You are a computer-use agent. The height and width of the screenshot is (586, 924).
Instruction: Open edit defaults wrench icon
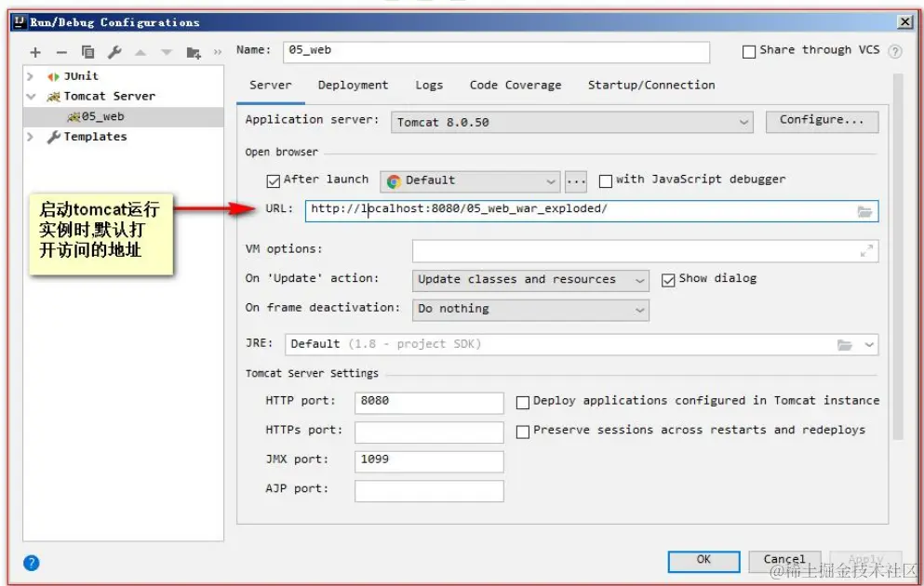click(x=114, y=52)
